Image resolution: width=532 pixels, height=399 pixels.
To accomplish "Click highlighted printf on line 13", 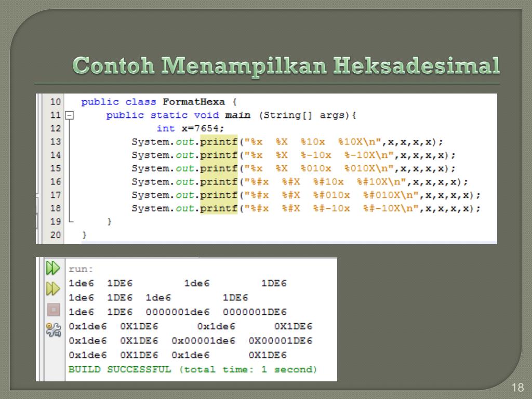I will click(219, 142).
